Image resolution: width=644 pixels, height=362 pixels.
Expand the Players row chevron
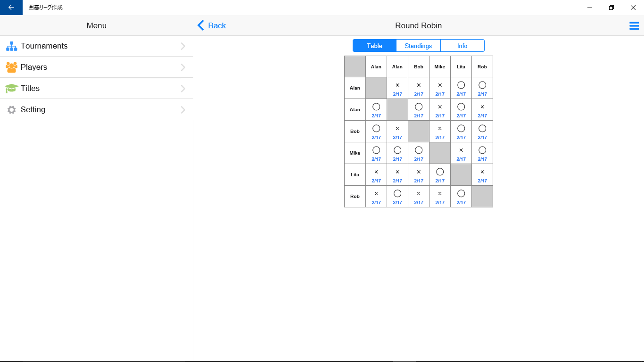tap(183, 67)
